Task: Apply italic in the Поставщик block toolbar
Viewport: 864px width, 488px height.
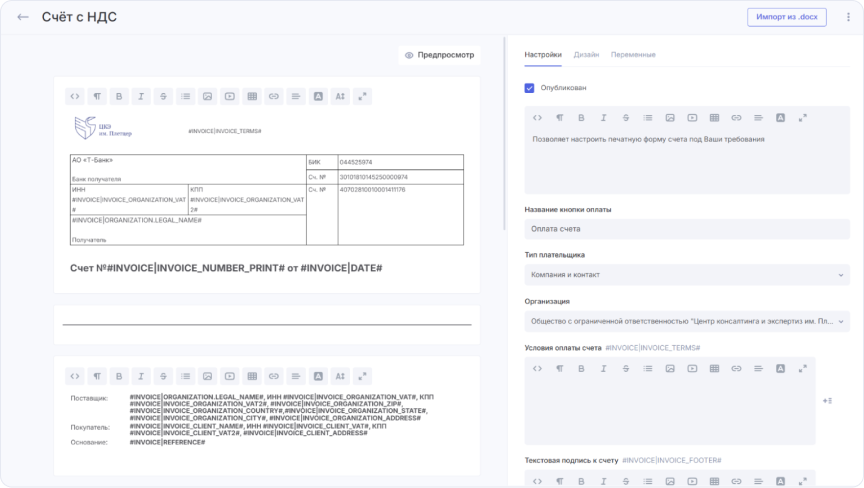Action: [x=141, y=376]
